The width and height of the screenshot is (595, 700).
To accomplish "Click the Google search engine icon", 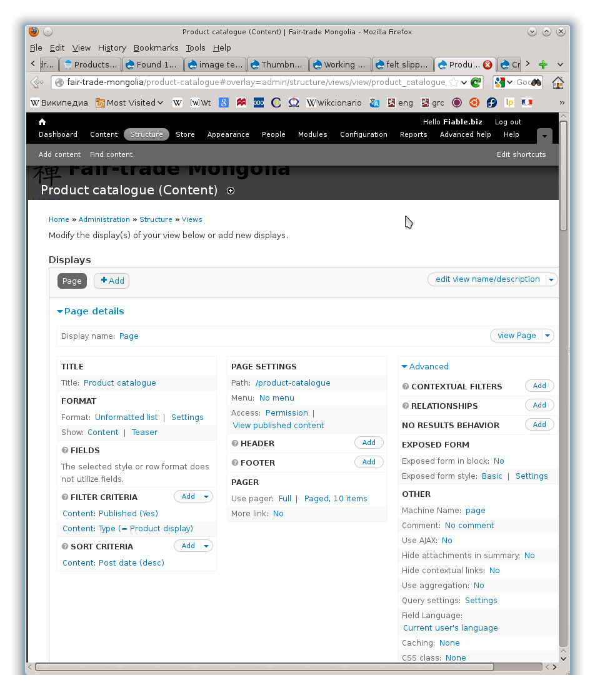I will tap(500, 82).
